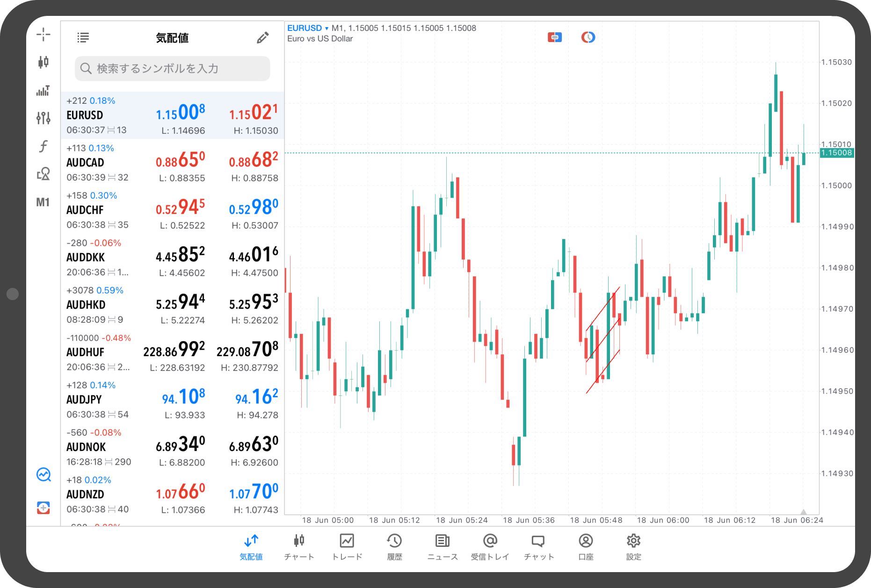Tap the EURUSD ask price 1.15021
This screenshot has width=871, height=588.
point(254,113)
